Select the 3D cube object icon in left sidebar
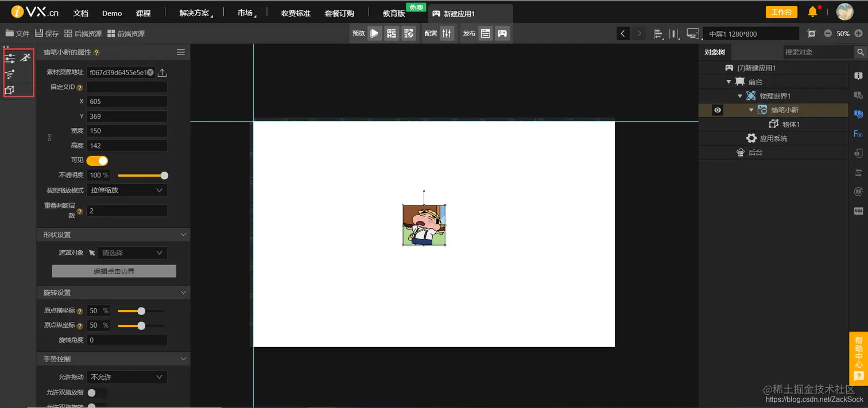The width and height of the screenshot is (868, 408). (9, 90)
